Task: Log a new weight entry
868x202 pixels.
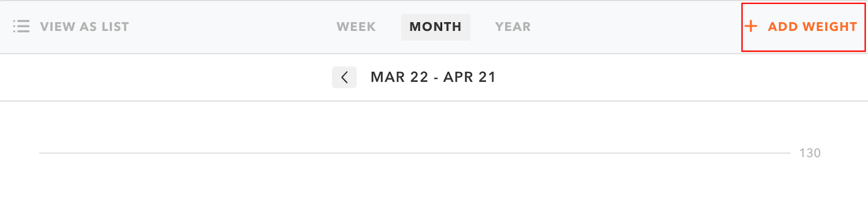Action: [803, 27]
